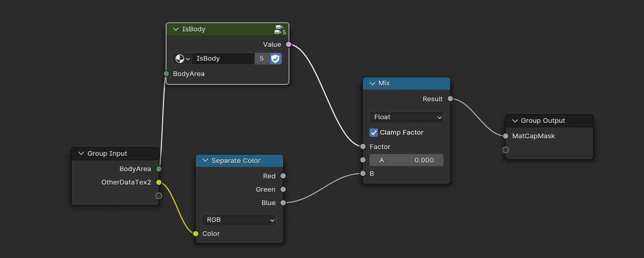
Task: Collapse the Mix node
Action: pyautogui.click(x=373, y=84)
